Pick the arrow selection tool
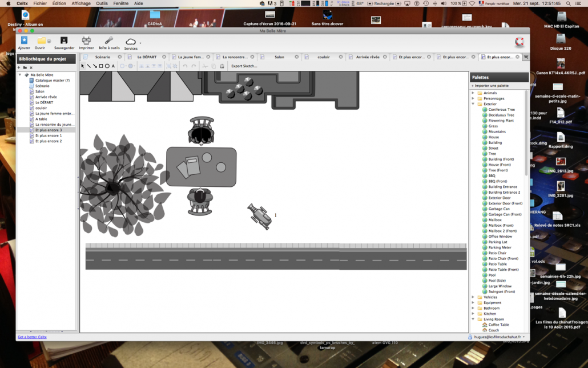This screenshot has height=368, width=588. (x=83, y=66)
